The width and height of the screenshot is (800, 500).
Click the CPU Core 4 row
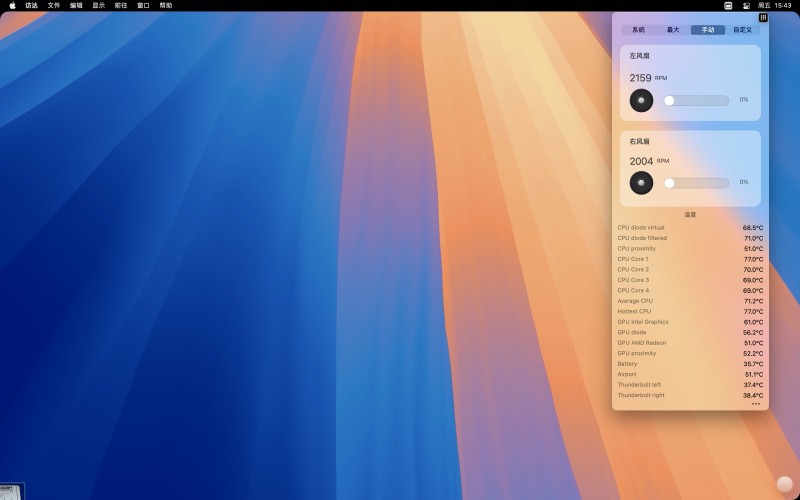(690, 290)
